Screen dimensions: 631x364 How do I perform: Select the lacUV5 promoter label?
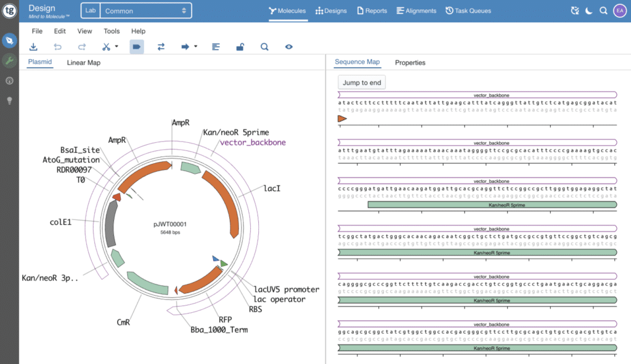pos(286,289)
